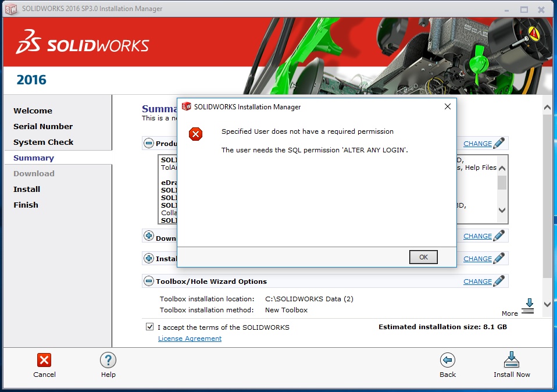Close the error dialog with X
Screen dimensions: 557x392
click(x=448, y=106)
